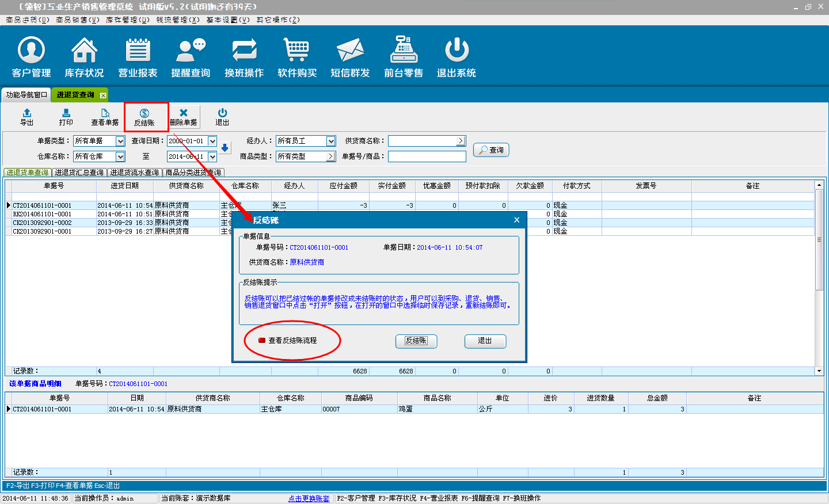
Task: Click 反结账 button in dialog
Action: [416, 341]
